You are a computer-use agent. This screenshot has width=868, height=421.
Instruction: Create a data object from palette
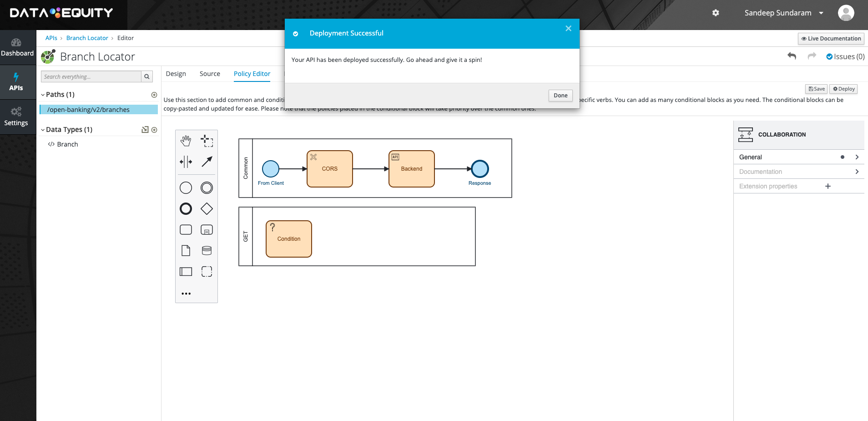click(186, 251)
